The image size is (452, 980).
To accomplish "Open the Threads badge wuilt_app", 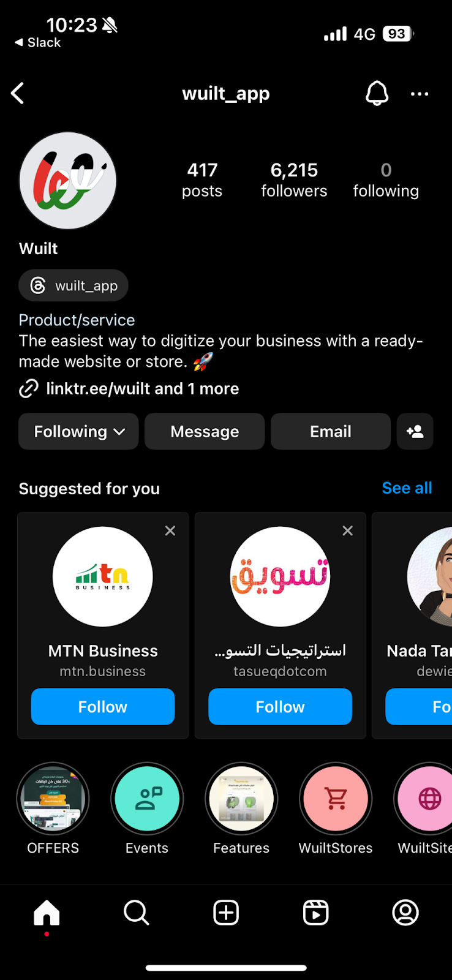I will click(x=73, y=285).
